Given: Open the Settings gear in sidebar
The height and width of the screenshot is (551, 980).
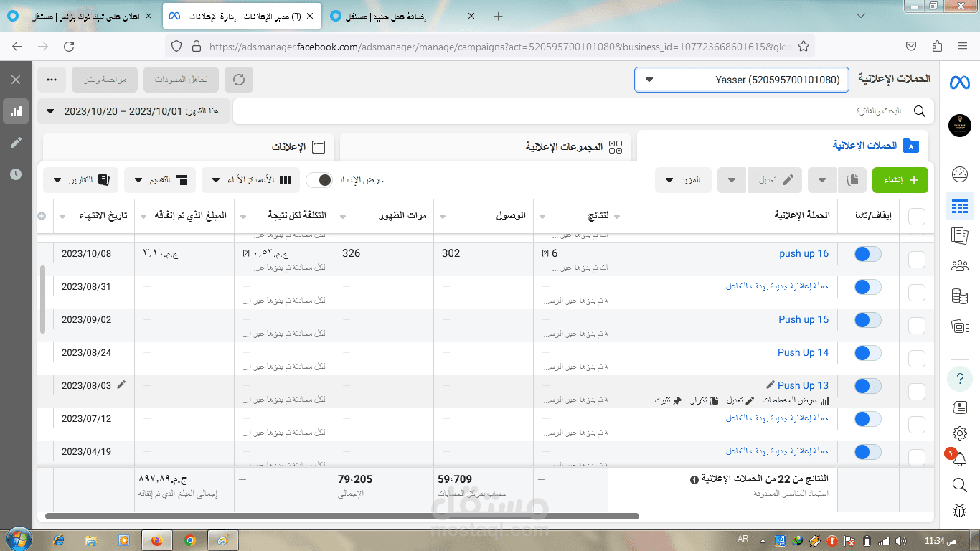Looking at the screenshot, I should pyautogui.click(x=960, y=433).
